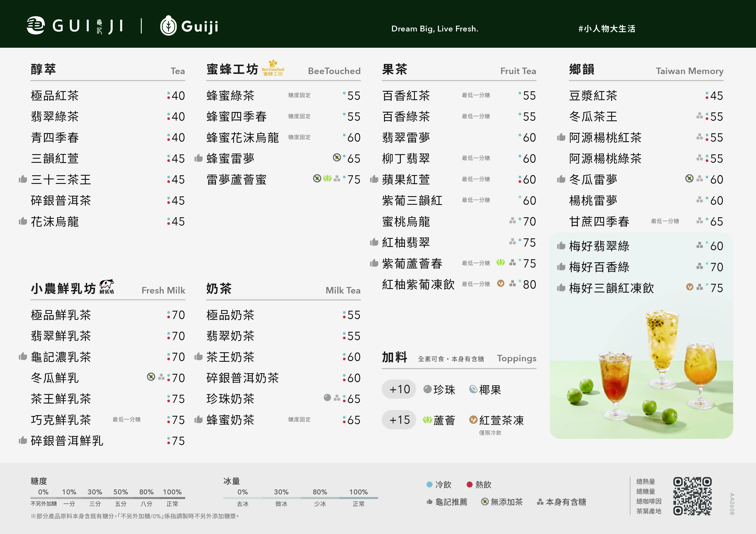Click the #小人物大生活 hashtag

coord(607,29)
